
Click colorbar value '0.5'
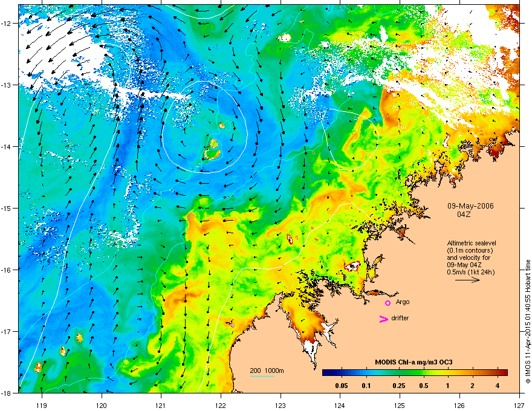[x=423, y=386]
